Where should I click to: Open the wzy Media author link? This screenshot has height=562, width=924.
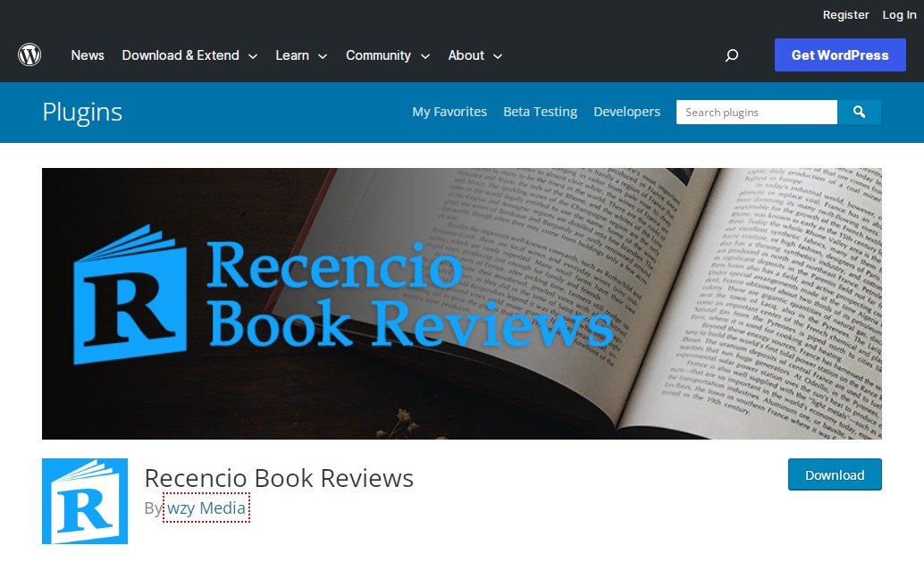tap(206, 507)
